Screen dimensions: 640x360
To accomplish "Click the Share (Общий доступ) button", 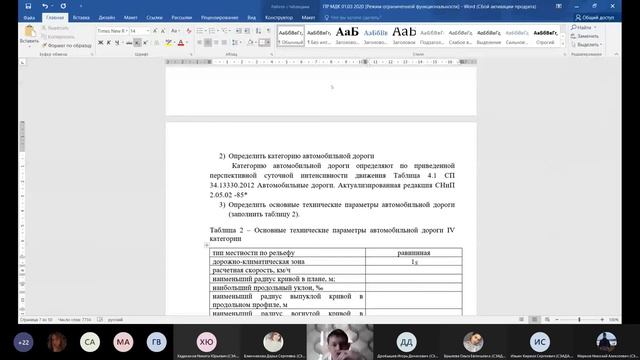I will (x=595, y=18).
